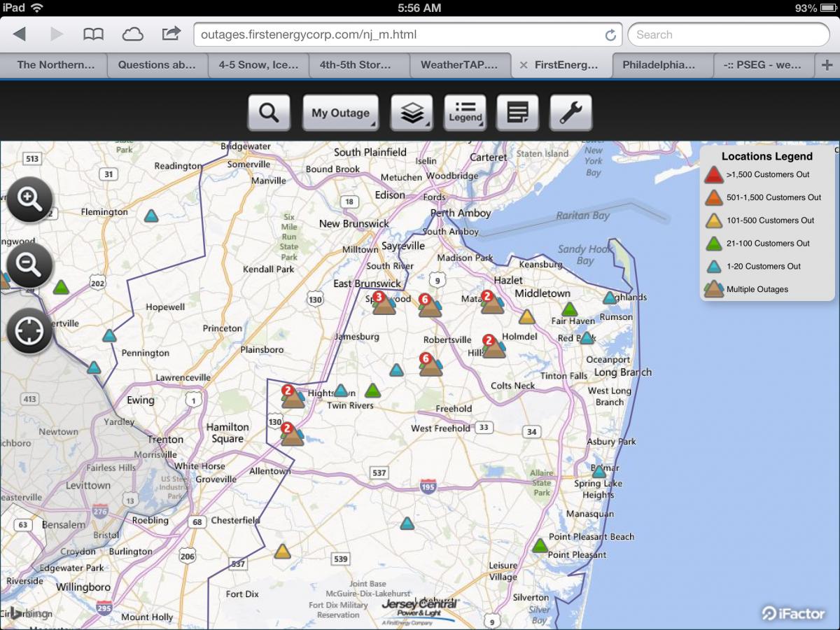Tap the red >1,500 Customers Out legend icon
This screenshot has height=630, width=840.
(713, 174)
